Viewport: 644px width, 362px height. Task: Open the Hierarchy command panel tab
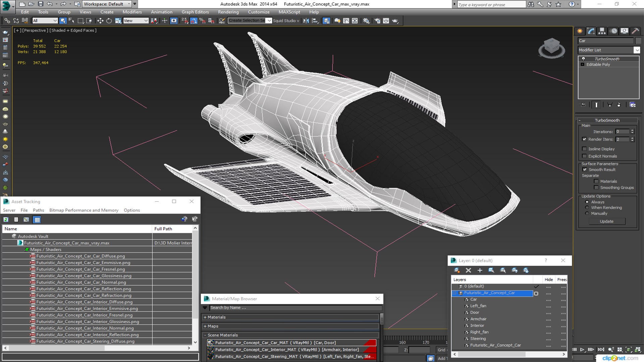[x=602, y=31]
